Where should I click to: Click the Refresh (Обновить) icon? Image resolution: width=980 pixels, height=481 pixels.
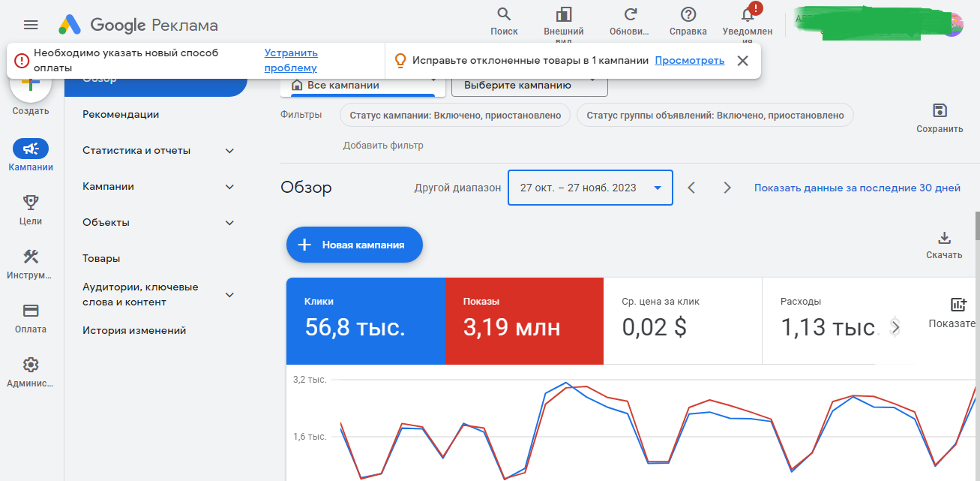tap(630, 15)
